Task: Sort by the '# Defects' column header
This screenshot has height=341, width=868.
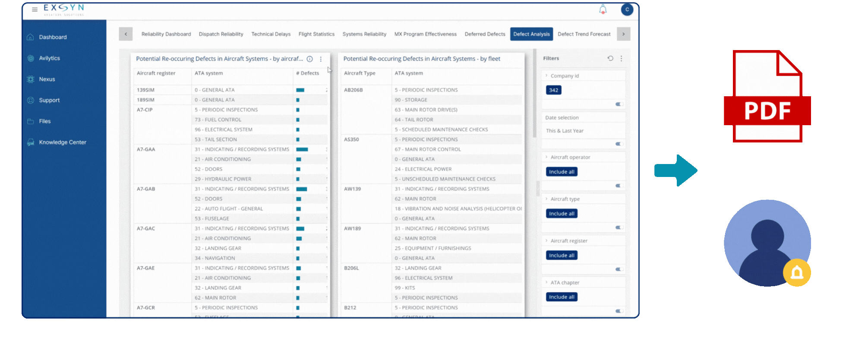Action: click(x=307, y=73)
